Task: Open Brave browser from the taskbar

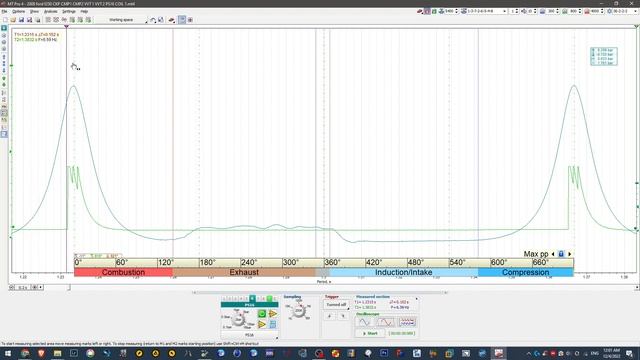Action: [41, 353]
